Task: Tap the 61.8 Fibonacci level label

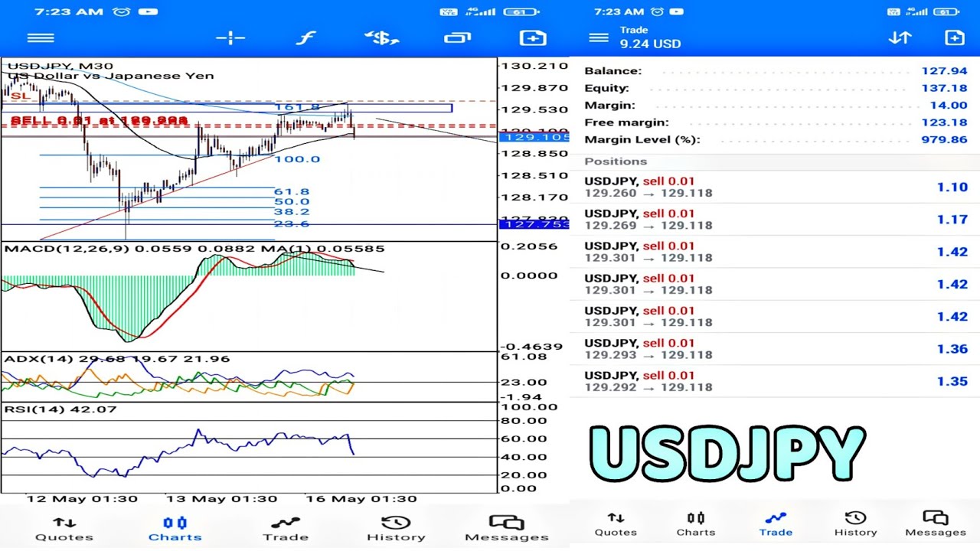Action: click(292, 192)
